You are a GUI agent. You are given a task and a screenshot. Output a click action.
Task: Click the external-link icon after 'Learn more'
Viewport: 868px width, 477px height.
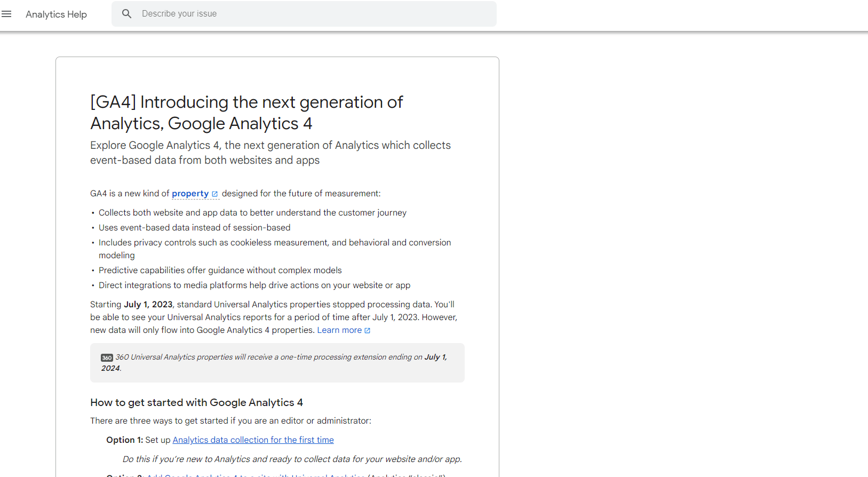(x=367, y=331)
